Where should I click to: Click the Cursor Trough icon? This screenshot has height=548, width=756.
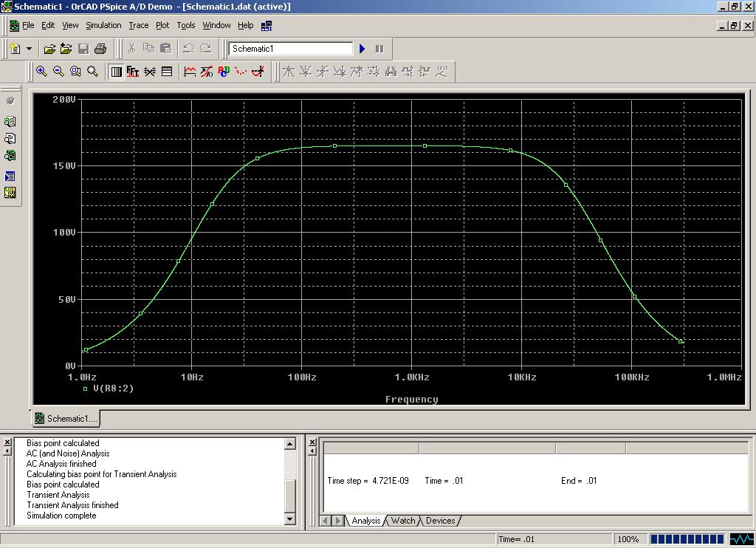305,72
